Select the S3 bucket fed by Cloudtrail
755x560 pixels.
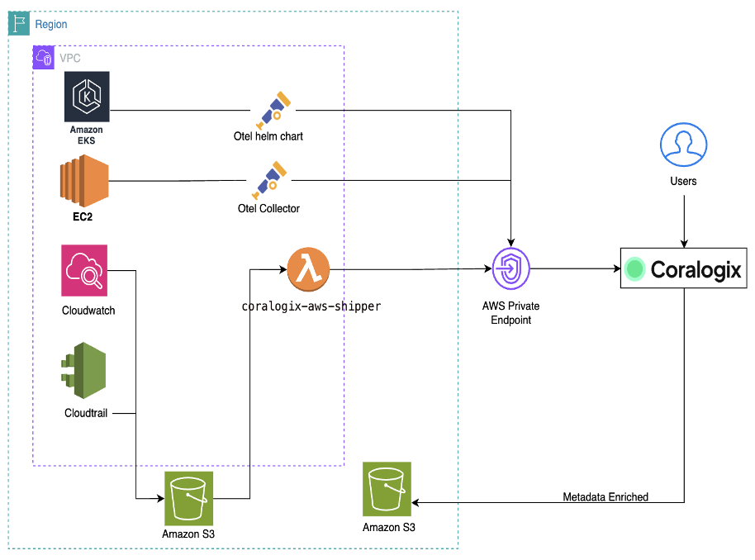point(188,497)
